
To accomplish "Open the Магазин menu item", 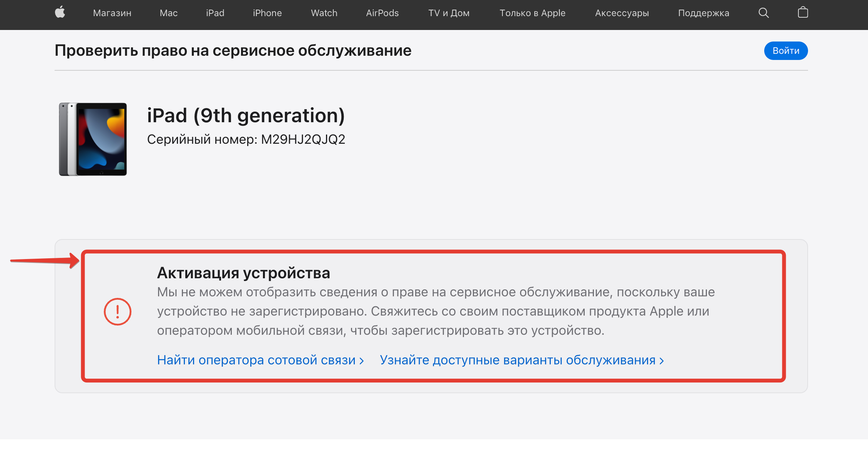I will click(112, 13).
